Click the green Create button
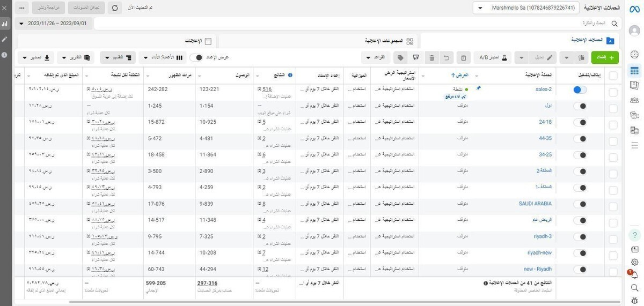 [x=605, y=57]
